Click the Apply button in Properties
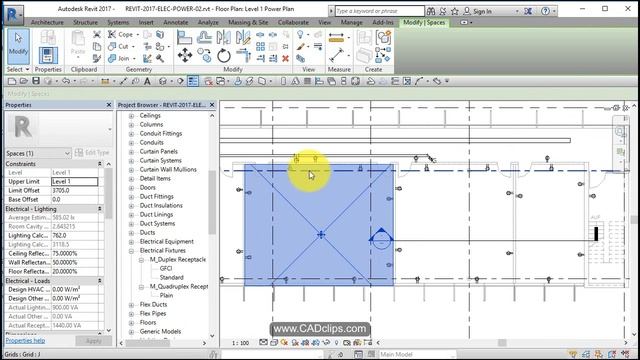 point(93,340)
